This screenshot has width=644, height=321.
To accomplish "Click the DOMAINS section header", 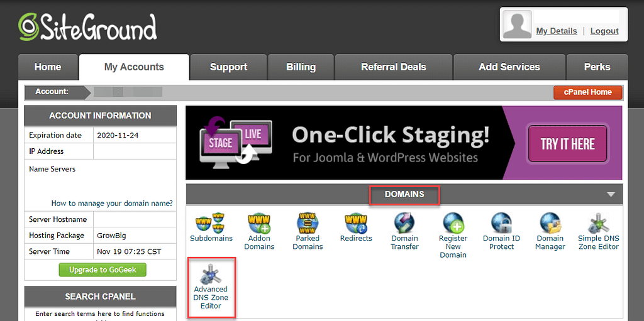I will (x=404, y=195).
